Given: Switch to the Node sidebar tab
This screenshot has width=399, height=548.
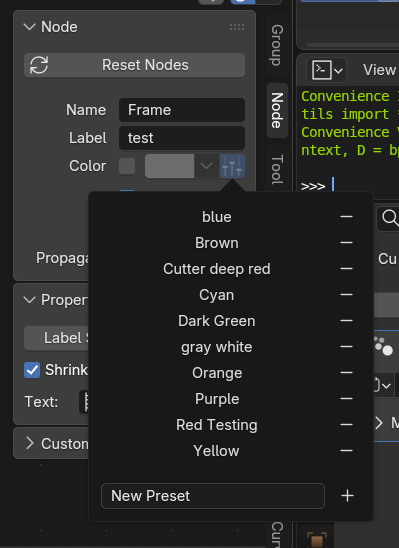Looking at the screenshot, I should 277,110.
